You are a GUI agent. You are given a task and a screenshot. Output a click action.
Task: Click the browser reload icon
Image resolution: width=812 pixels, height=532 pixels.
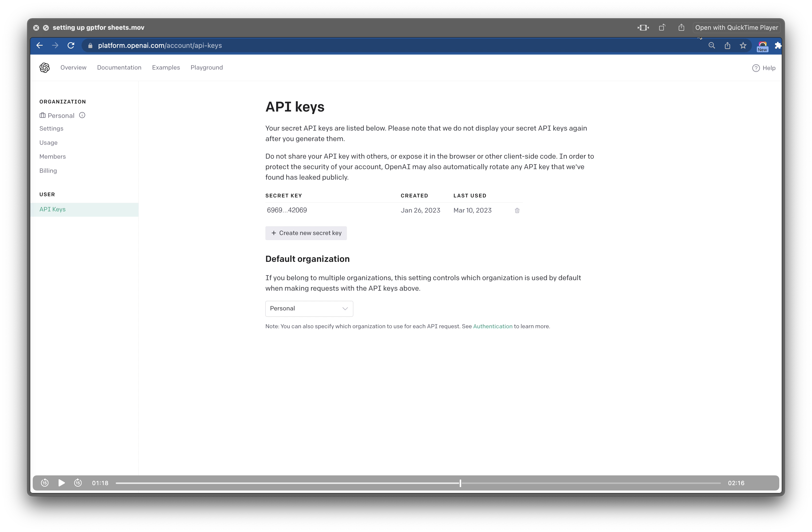(x=71, y=45)
